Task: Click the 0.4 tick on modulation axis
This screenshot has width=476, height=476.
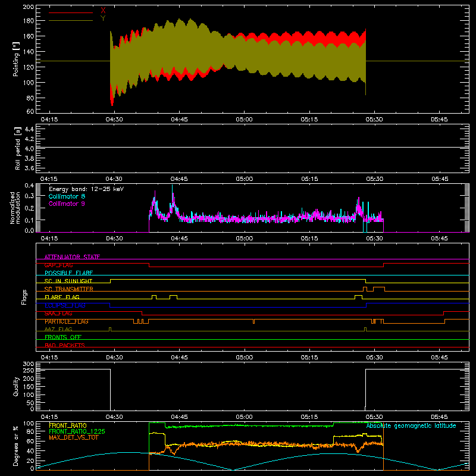Action: click(29, 186)
